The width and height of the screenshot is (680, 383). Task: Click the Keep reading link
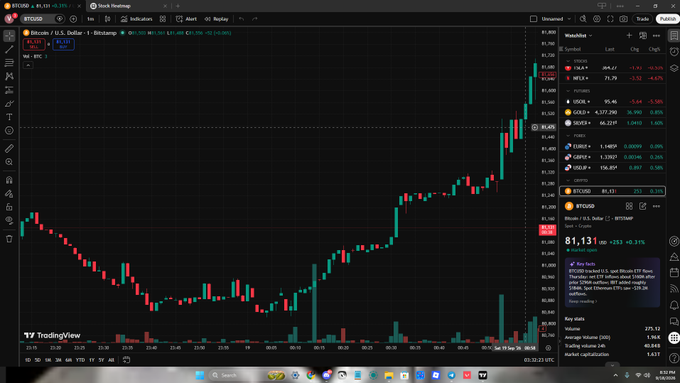click(582, 301)
